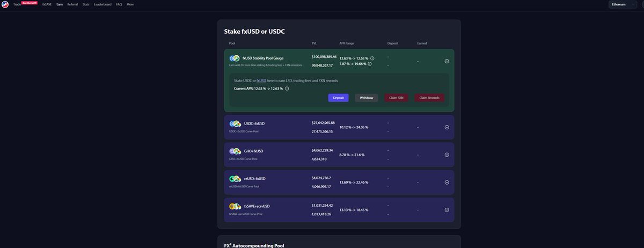Click the USDC+fxUSD pool name
The height and width of the screenshot is (248, 644).
click(254, 123)
